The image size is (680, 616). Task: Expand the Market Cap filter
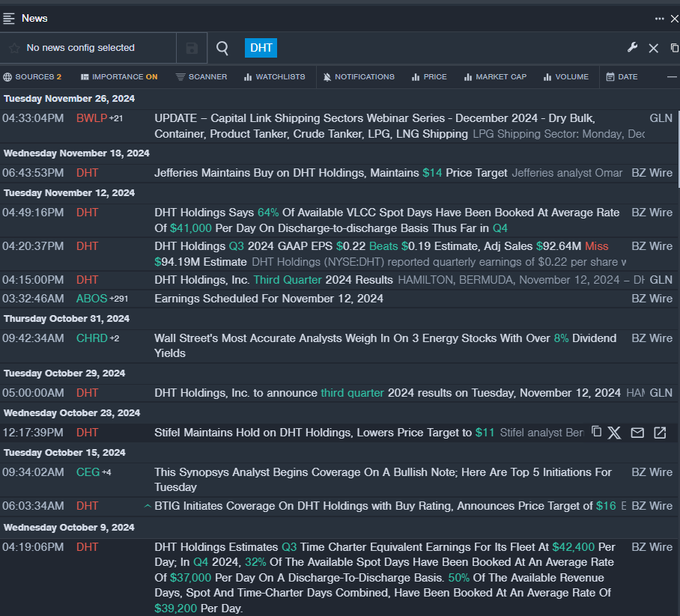[x=496, y=77]
